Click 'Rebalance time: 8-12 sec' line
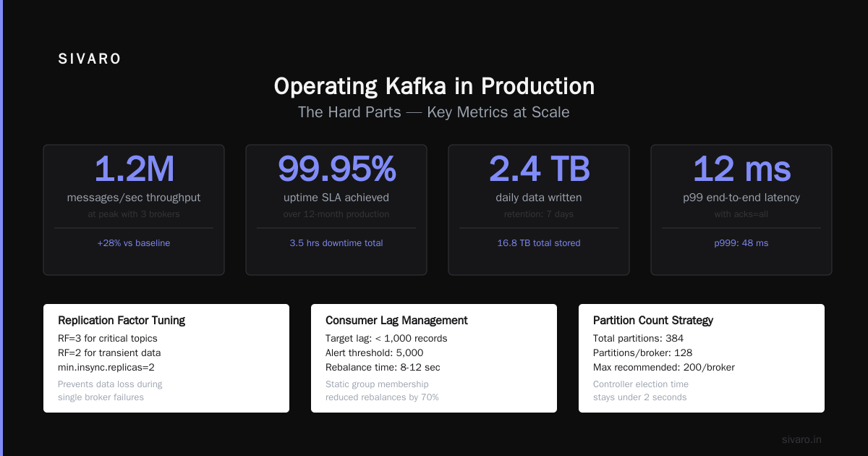Screen dimensions: 868x456 [383, 368]
